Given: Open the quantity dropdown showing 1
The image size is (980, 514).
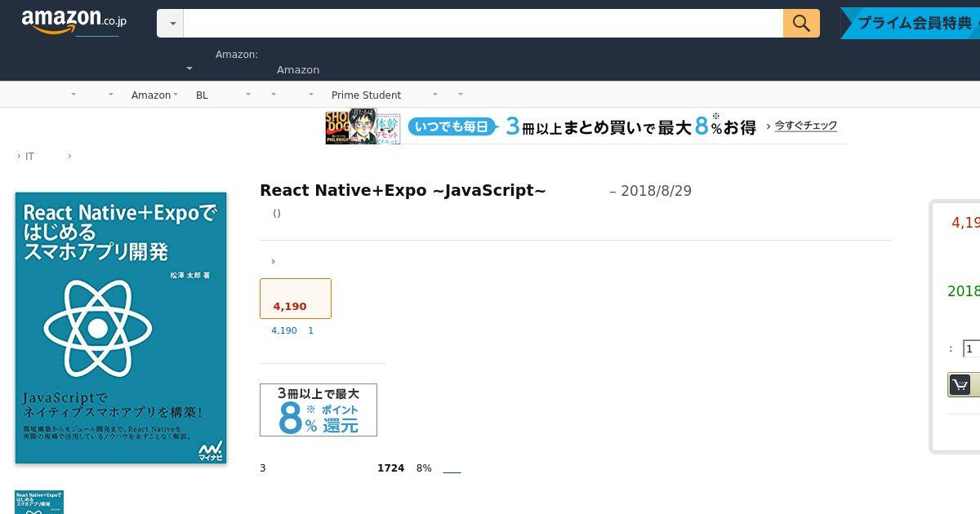Looking at the screenshot, I should [x=971, y=348].
